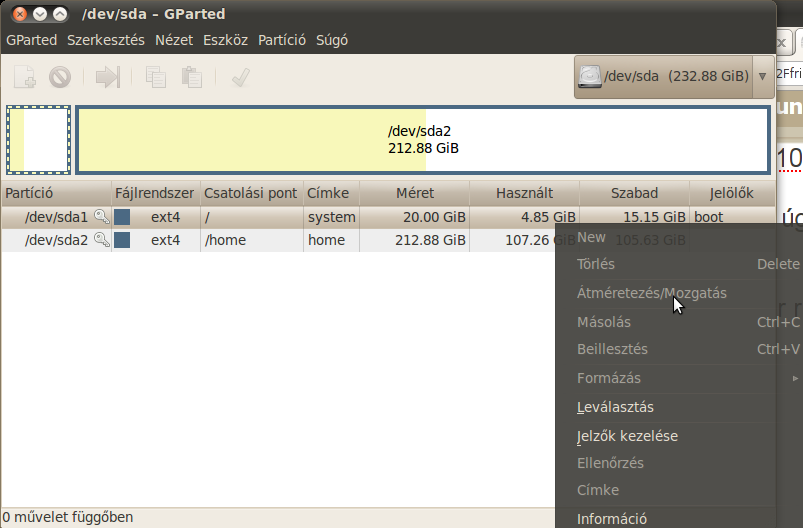Screen dimensions: 803x528
Task: Sort by the Jelölők column header
Action: 732,193
